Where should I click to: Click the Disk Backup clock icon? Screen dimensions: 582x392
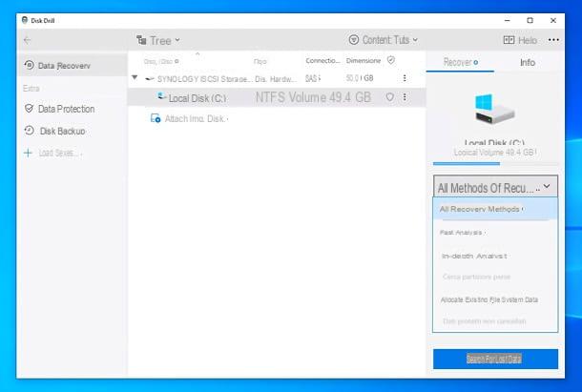(x=30, y=131)
